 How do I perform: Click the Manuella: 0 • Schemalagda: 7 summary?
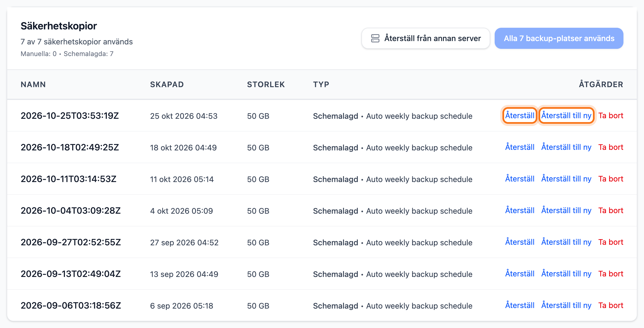pos(67,54)
